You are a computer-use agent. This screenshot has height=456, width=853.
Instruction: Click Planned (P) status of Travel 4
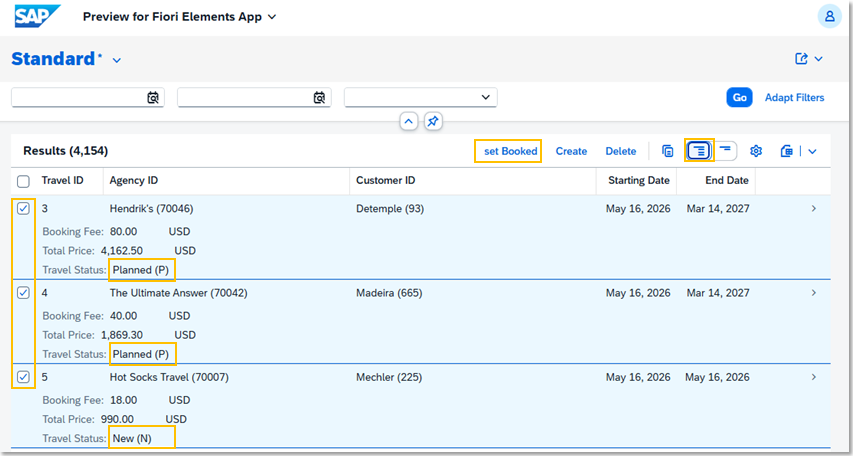click(141, 354)
